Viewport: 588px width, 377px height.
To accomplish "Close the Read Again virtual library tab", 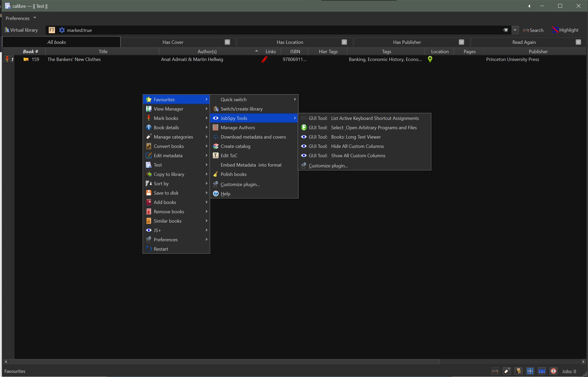I will (578, 42).
